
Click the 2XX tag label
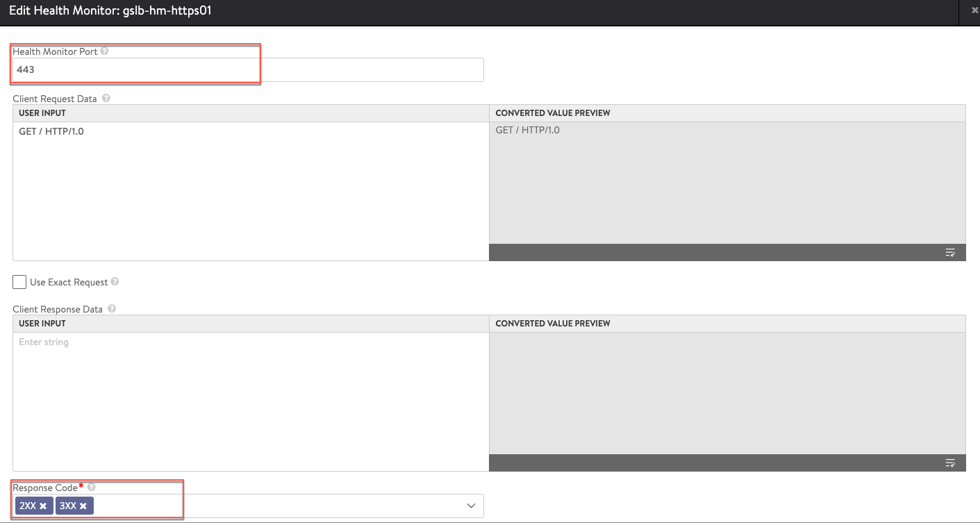pyautogui.click(x=28, y=506)
